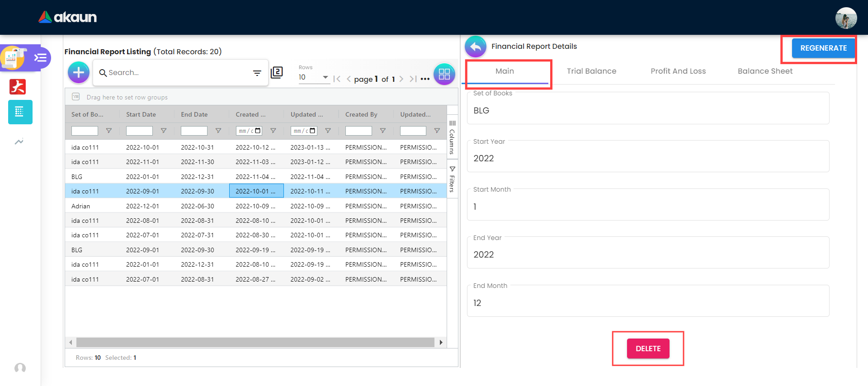This screenshot has width=868, height=386.
Task: Switch to the Balance Sheet tab
Action: pos(765,71)
